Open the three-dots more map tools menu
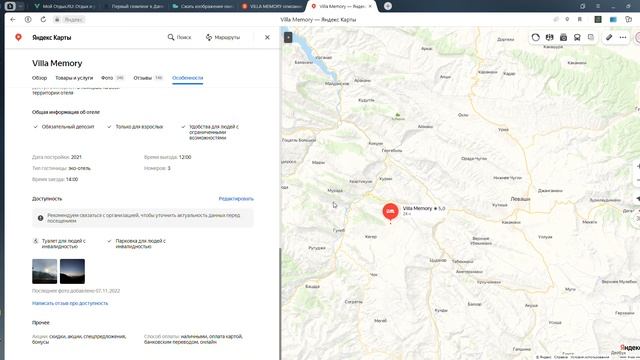 click(623, 37)
